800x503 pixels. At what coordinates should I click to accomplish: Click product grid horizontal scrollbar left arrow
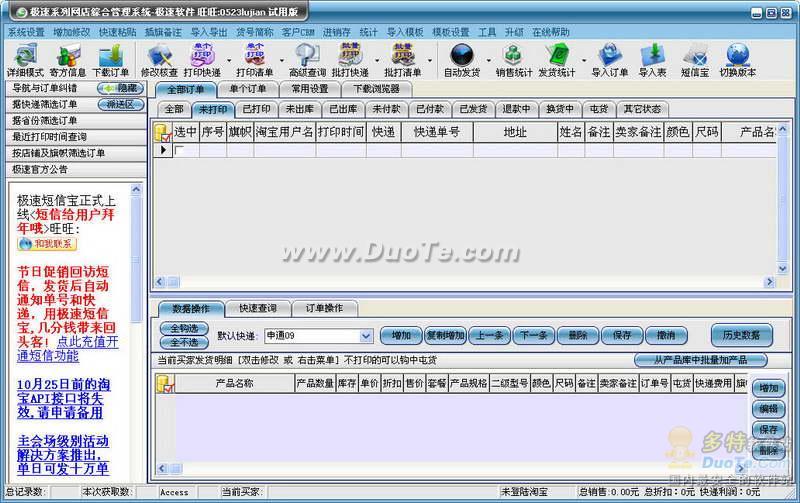(x=162, y=468)
